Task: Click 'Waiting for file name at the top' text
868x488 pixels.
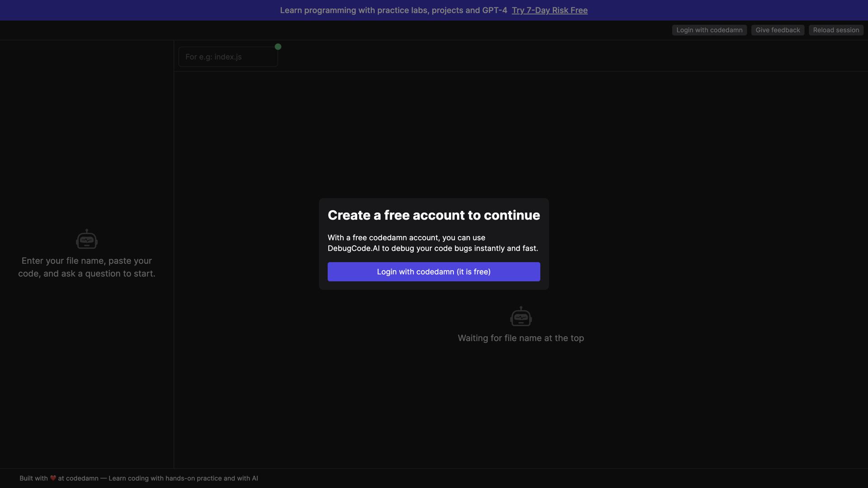Action: pos(521,338)
